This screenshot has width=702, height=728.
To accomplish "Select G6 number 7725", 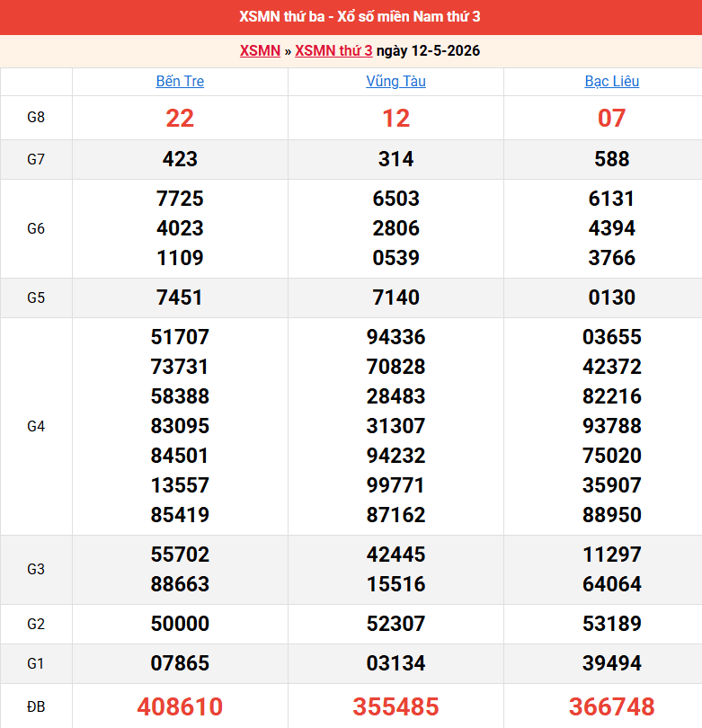I will [x=180, y=199].
